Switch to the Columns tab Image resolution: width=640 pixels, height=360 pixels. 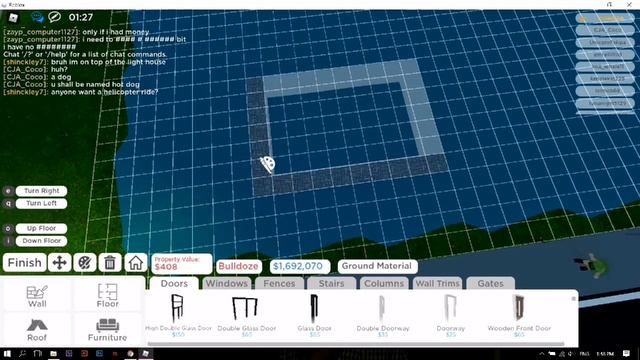coord(384,283)
